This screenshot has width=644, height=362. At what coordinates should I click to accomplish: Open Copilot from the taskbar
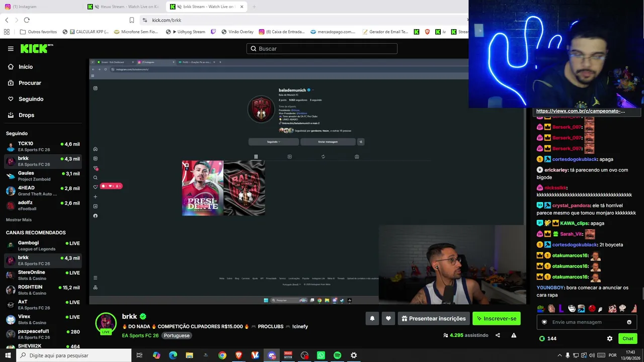coord(156,355)
